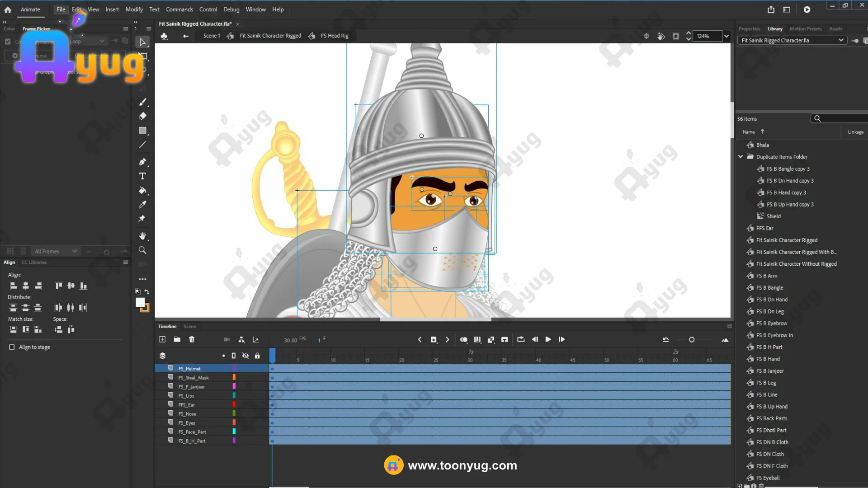
Task: Enable Align to stage checkbox
Action: pyautogui.click(x=12, y=347)
